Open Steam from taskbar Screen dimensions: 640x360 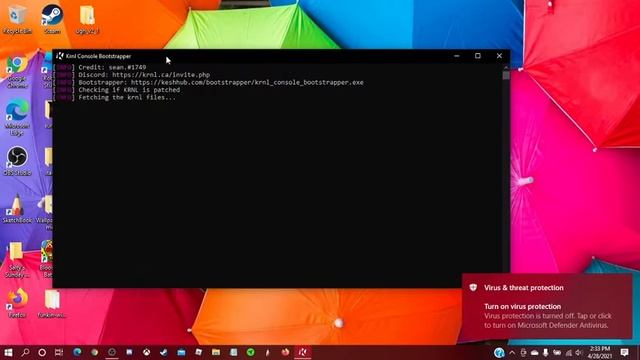point(164,352)
